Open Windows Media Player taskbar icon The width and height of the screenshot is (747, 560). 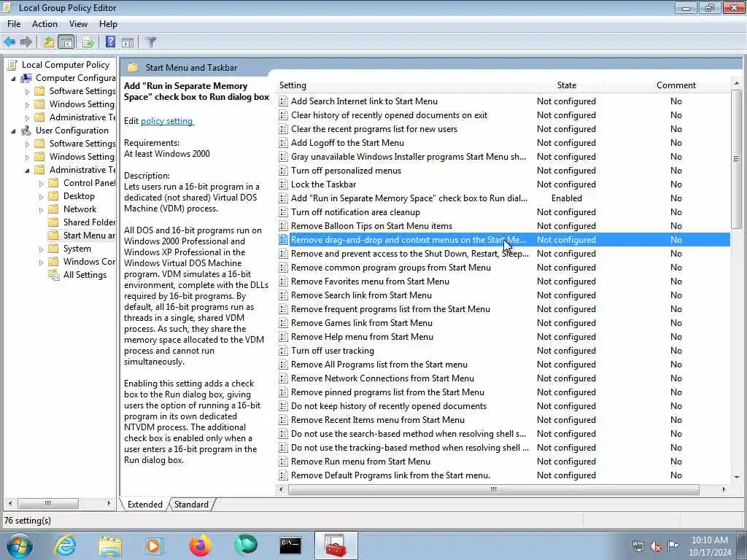[x=155, y=545]
